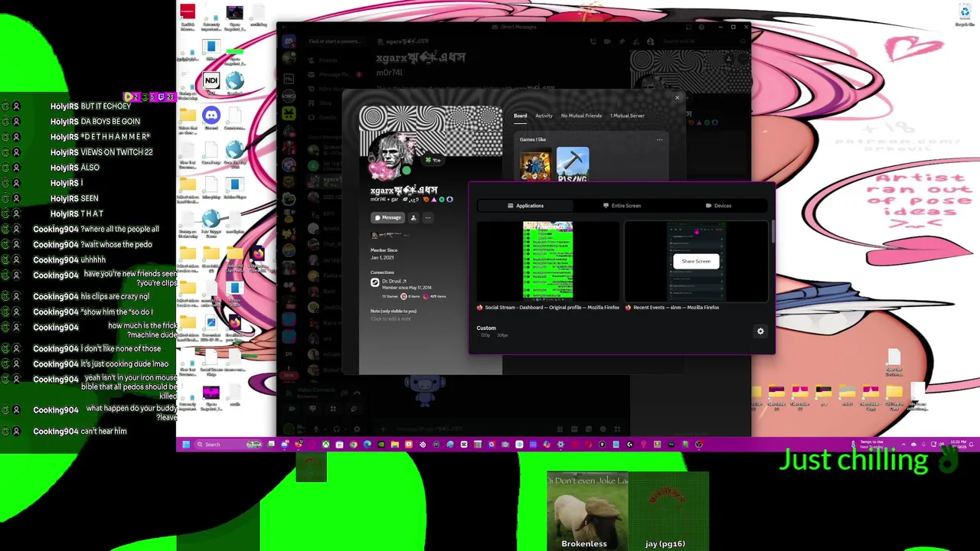Open the Games I like ellipsis menu
The image size is (980, 551).
pos(659,140)
